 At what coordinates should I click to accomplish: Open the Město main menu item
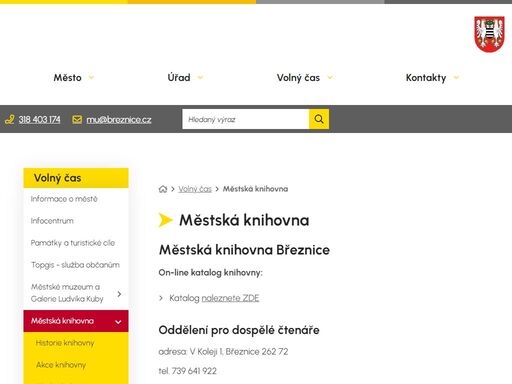point(67,78)
